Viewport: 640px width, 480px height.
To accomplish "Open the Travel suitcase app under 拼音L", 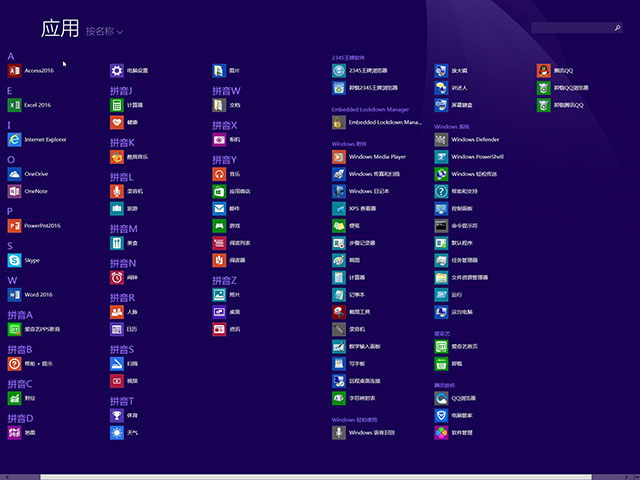I will pyautogui.click(x=124, y=209).
